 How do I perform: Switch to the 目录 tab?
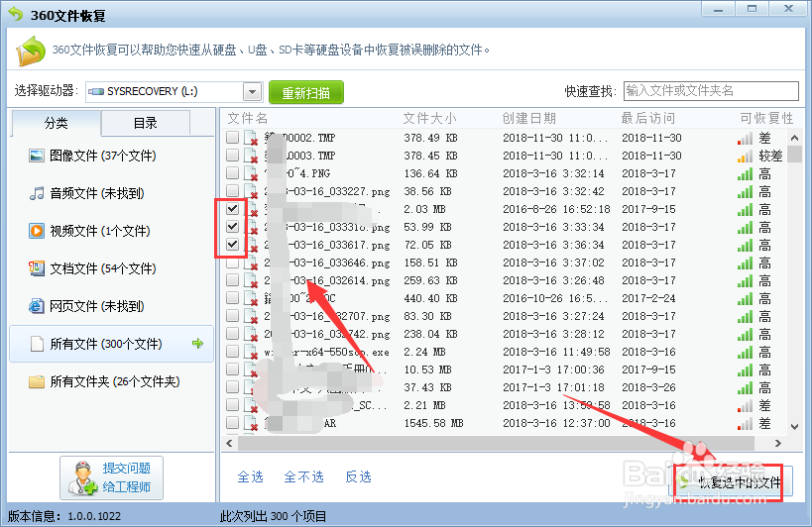pyautogui.click(x=145, y=123)
